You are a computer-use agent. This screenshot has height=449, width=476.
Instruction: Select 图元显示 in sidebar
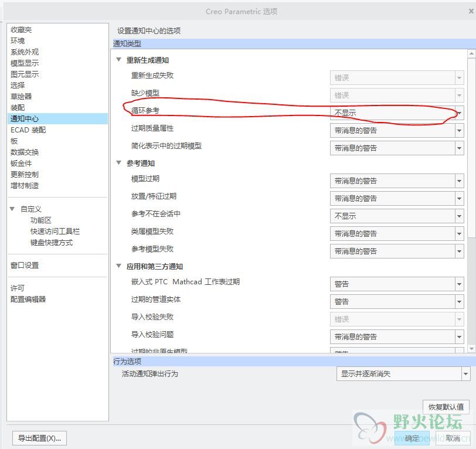click(25, 74)
